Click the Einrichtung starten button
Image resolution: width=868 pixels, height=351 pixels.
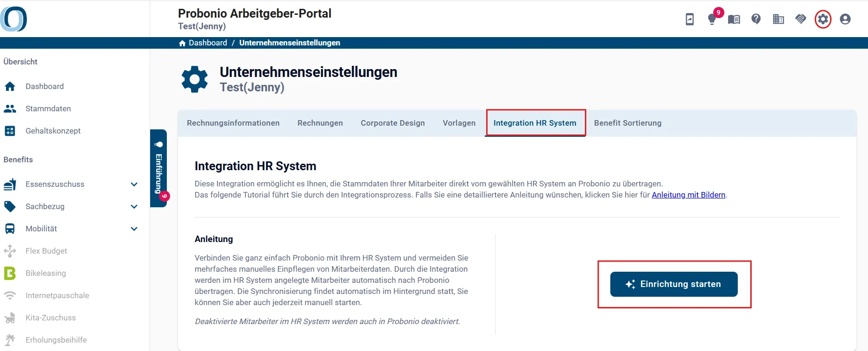click(674, 284)
